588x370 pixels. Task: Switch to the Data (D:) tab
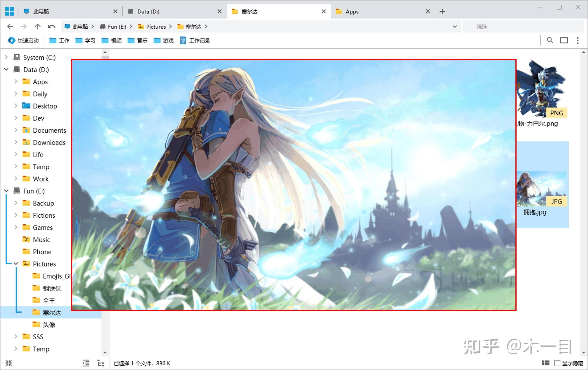175,11
